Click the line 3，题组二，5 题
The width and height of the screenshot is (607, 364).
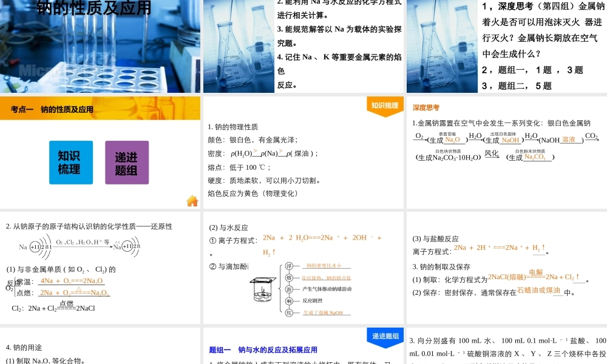click(x=517, y=86)
